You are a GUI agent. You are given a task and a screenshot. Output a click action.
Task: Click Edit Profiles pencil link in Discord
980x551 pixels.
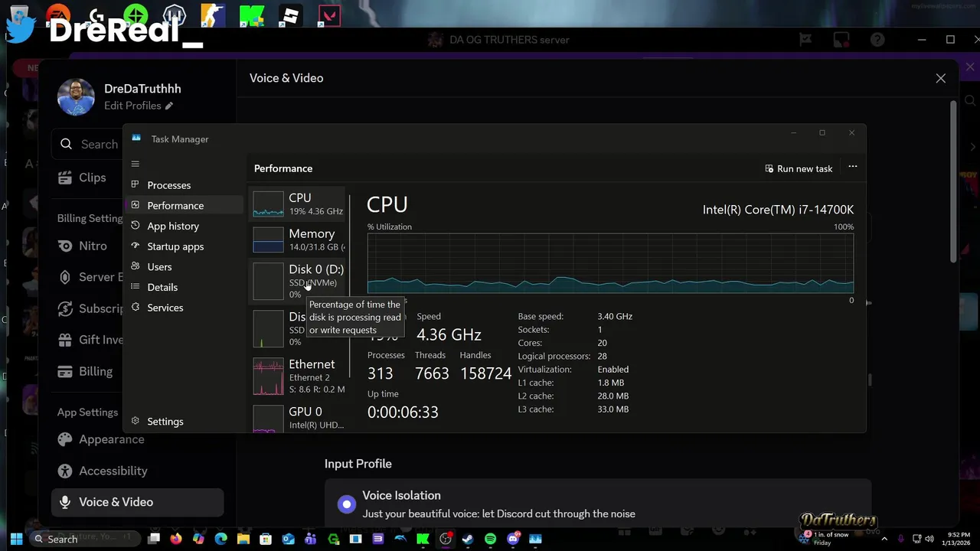pos(139,106)
